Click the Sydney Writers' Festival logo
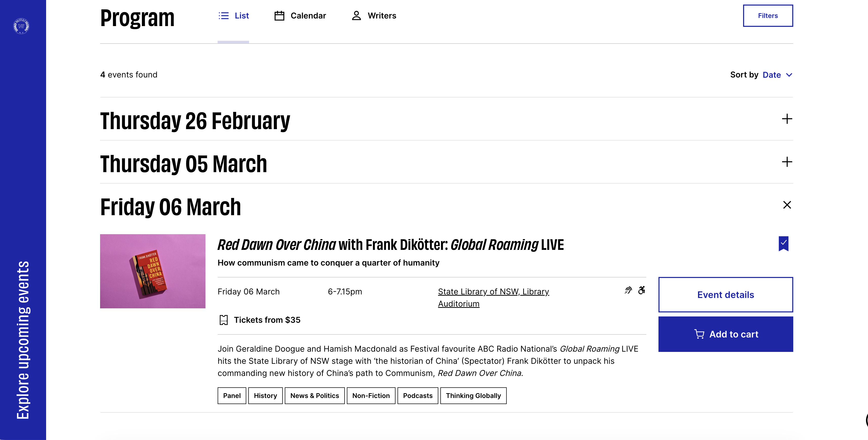 [x=21, y=26]
